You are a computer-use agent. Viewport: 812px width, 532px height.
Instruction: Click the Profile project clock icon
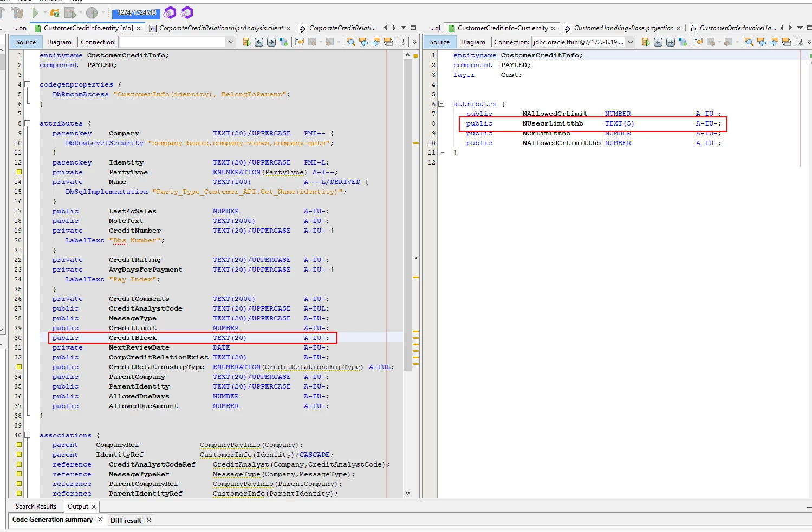coord(92,12)
